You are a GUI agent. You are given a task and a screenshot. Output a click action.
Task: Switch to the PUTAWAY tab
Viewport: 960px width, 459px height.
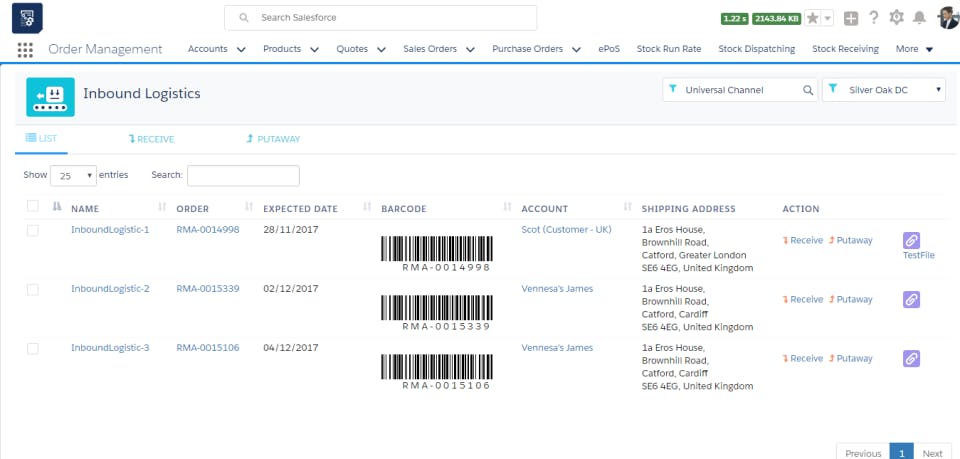click(x=273, y=140)
